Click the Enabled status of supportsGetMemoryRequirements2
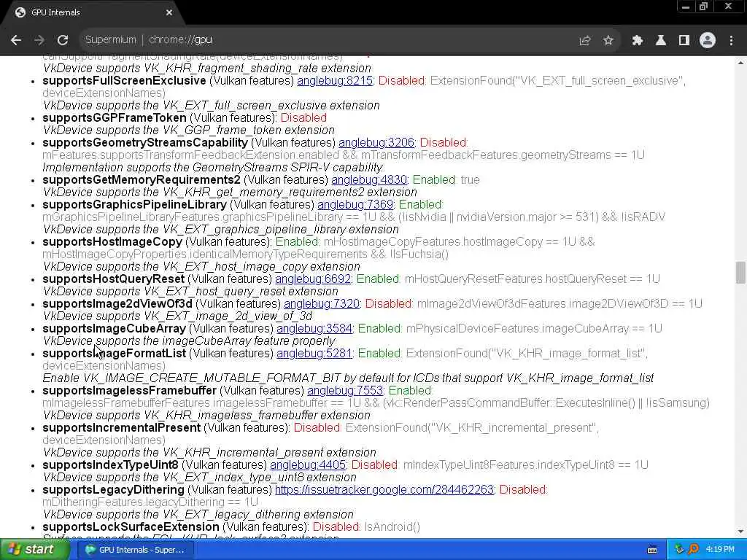Viewport: 747px width, 560px height. [434, 179]
